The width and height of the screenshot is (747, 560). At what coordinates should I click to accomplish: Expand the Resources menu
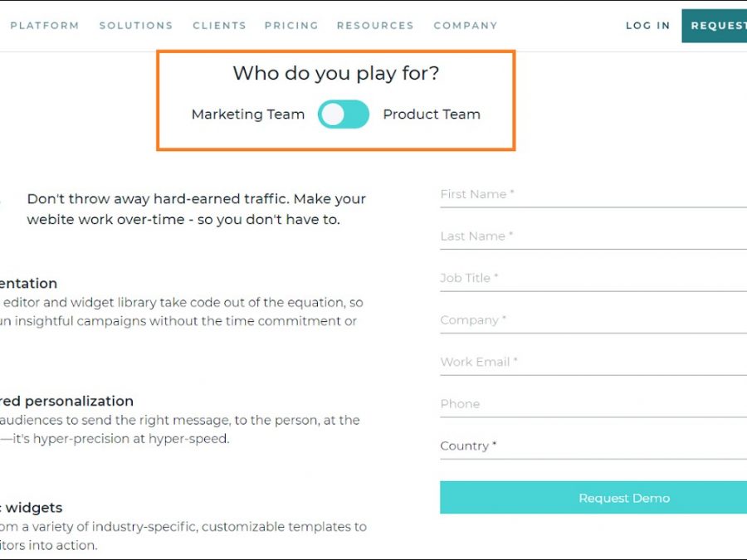(375, 26)
